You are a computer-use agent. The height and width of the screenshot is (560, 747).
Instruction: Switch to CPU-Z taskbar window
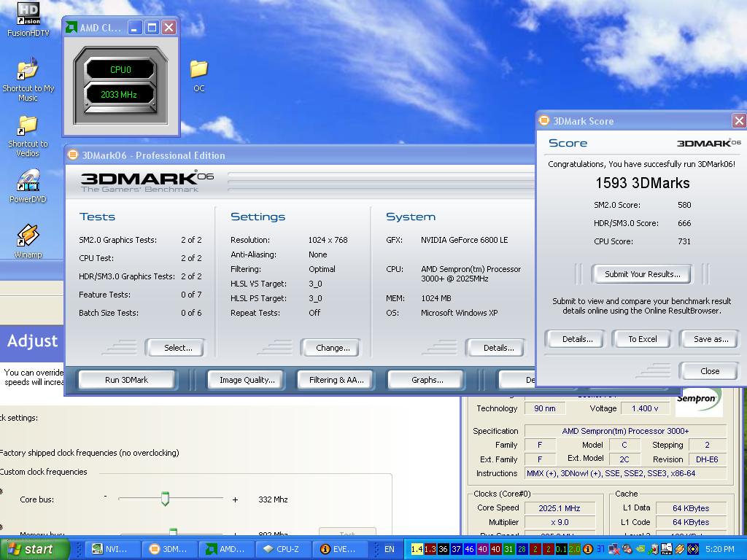284,549
